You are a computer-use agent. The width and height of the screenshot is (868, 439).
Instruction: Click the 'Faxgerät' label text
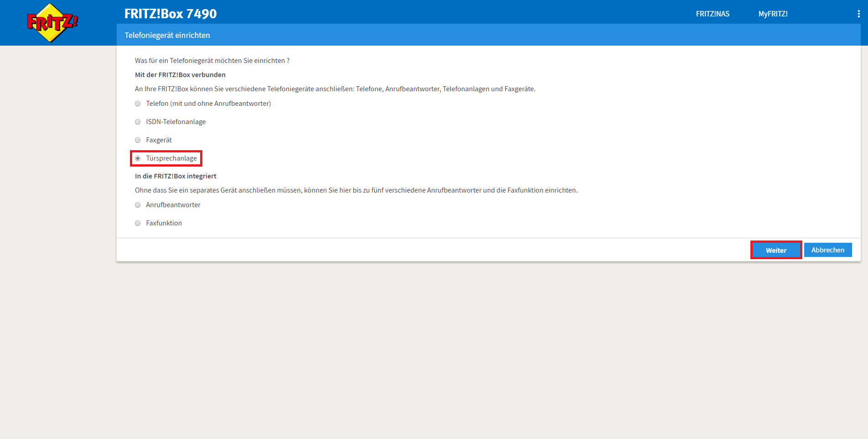pos(159,140)
